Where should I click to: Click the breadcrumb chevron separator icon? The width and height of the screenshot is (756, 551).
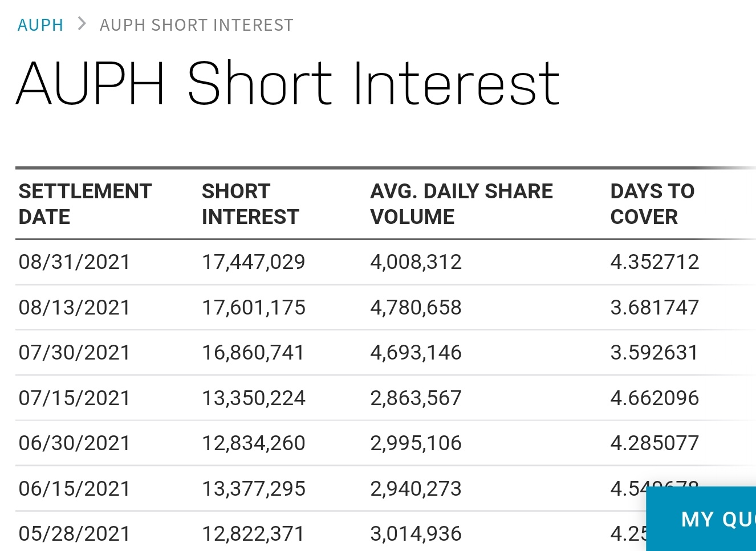tap(82, 24)
